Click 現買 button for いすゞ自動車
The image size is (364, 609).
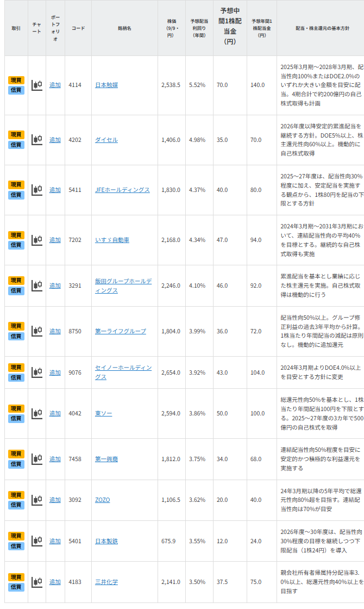[16, 235]
